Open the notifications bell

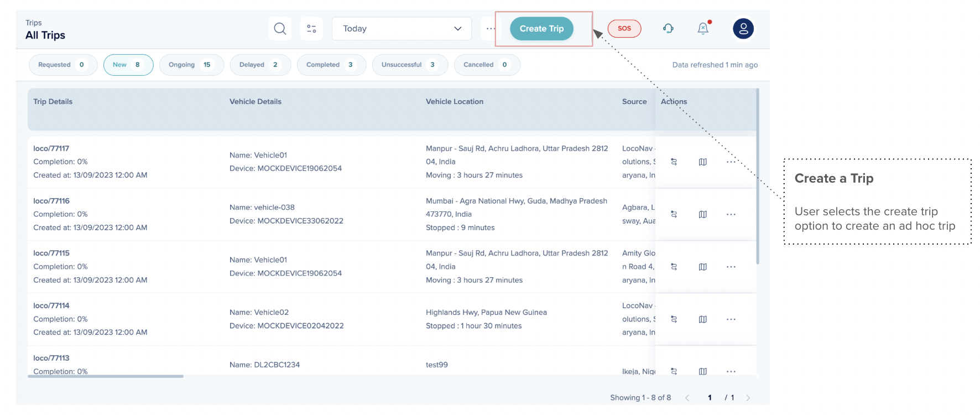pyautogui.click(x=703, y=29)
